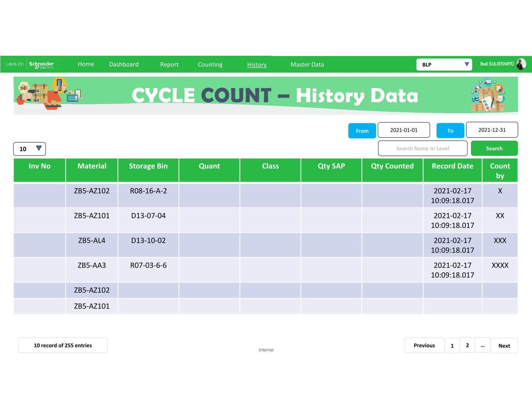Click the ellipsis pagination button

[x=483, y=345]
